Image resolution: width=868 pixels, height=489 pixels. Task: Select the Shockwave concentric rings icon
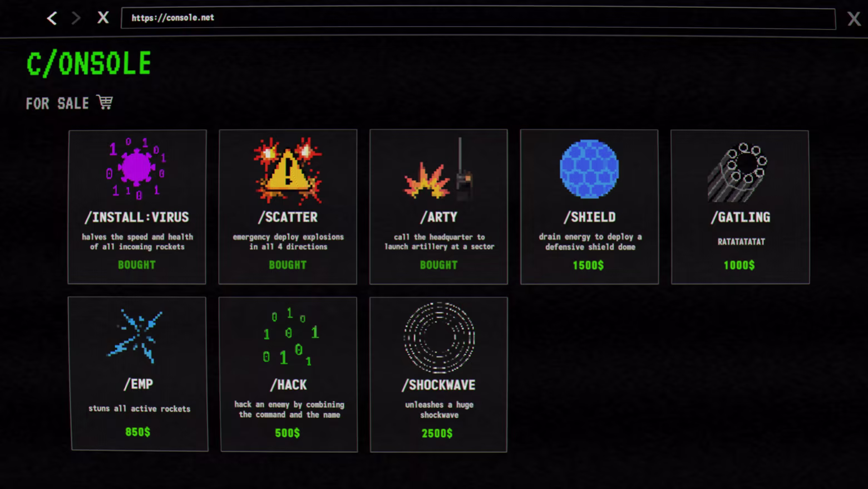click(439, 338)
